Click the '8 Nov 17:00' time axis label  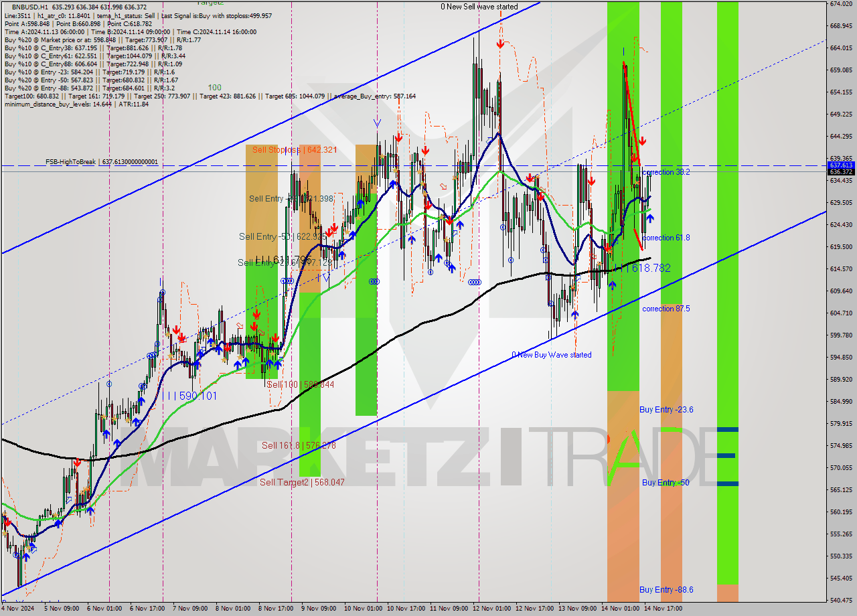pos(275,609)
